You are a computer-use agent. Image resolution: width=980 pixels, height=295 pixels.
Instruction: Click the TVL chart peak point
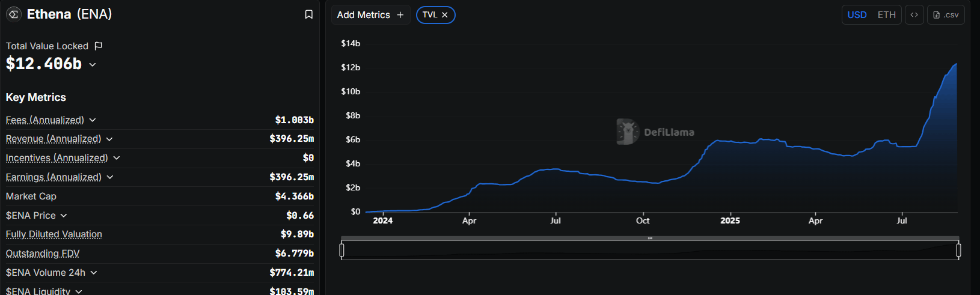(956, 64)
